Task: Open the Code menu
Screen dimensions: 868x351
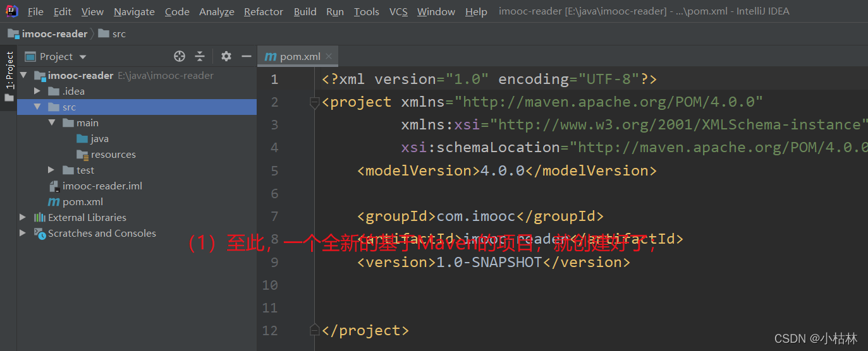Action: point(177,11)
